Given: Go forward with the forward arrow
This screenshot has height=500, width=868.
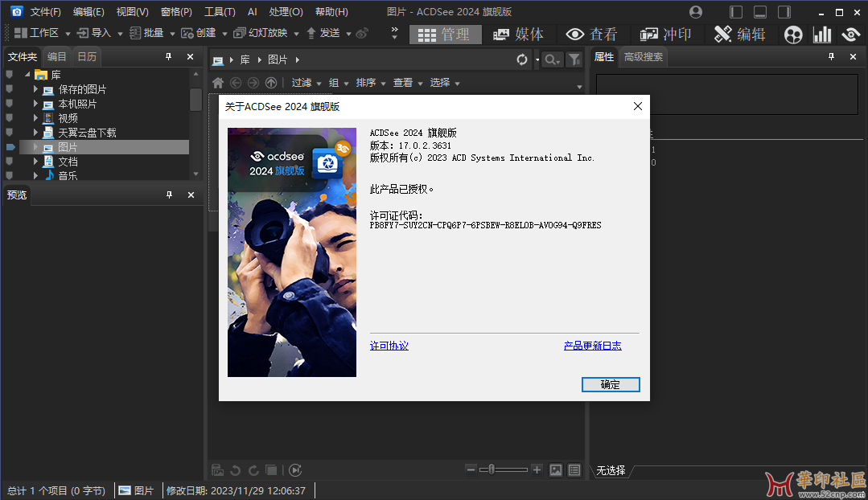Looking at the screenshot, I should coord(253,83).
